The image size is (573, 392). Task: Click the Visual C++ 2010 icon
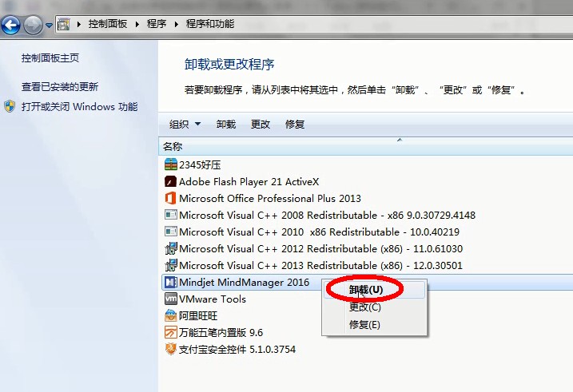171,232
